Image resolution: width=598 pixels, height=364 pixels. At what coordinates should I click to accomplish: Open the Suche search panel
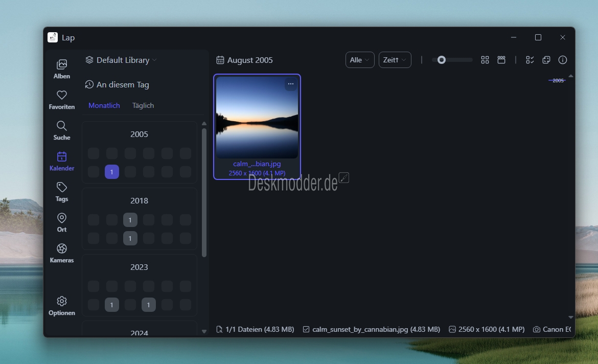pyautogui.click(x=62, y=130)
